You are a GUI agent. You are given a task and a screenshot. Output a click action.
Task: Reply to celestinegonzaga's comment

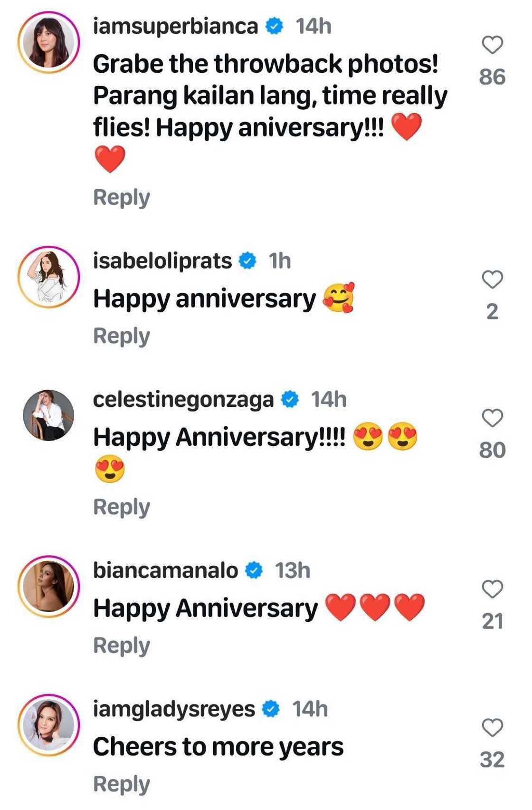pyautogui.click(x=122, y=507)
